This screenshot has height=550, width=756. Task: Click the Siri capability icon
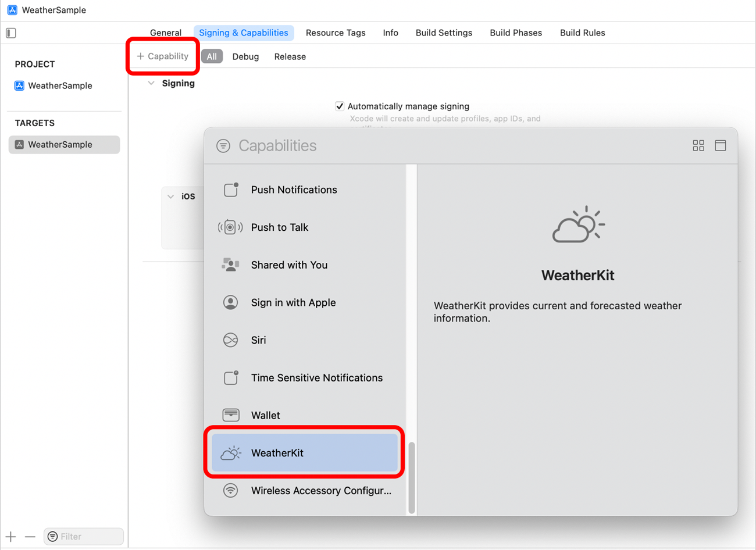click(230, 340)
